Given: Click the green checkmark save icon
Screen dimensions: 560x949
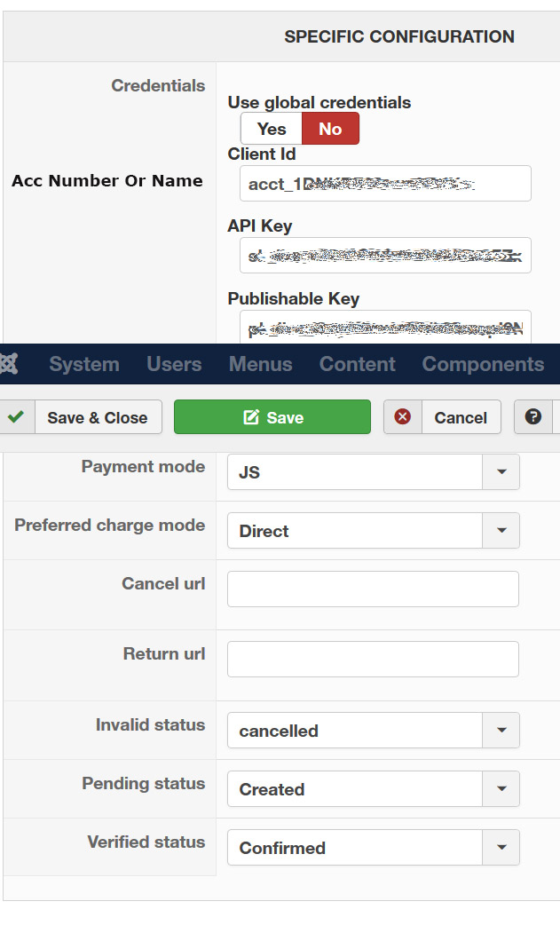Looking at the screenshot, I should pyautogui.click(x=16, y=417).
